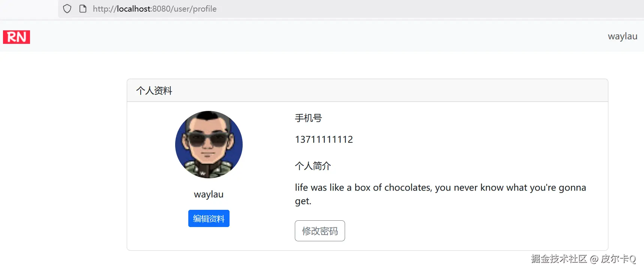Click the 皮尔卡Q author watermark
644x272 pixels.
pyautogui.click(x=618, y=259)
